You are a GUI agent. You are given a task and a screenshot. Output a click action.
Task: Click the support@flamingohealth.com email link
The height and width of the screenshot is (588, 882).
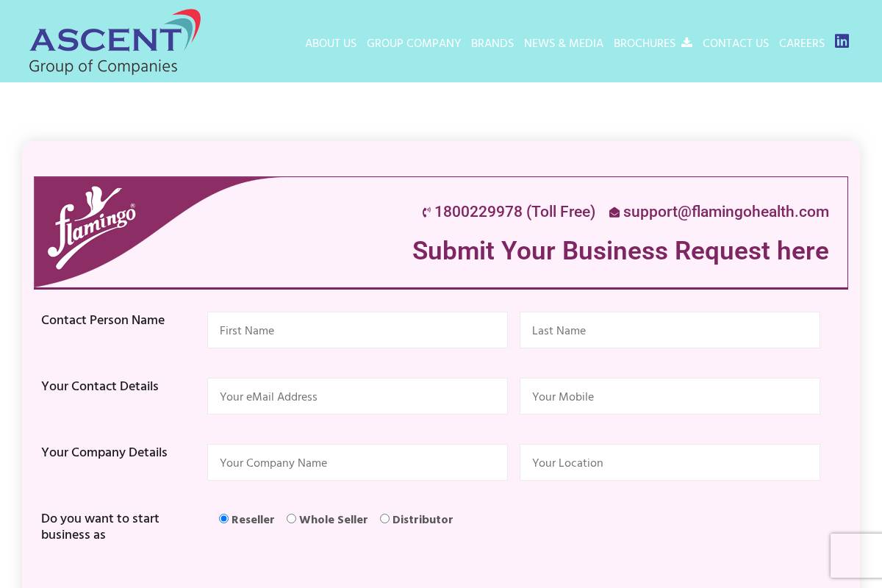(x=726, y=212)
